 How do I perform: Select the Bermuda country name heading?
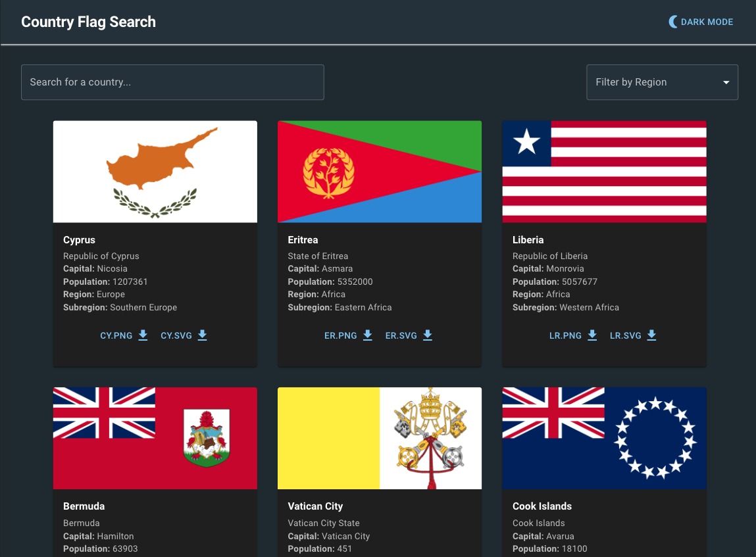pyautogui.click(x=84, y=506)
